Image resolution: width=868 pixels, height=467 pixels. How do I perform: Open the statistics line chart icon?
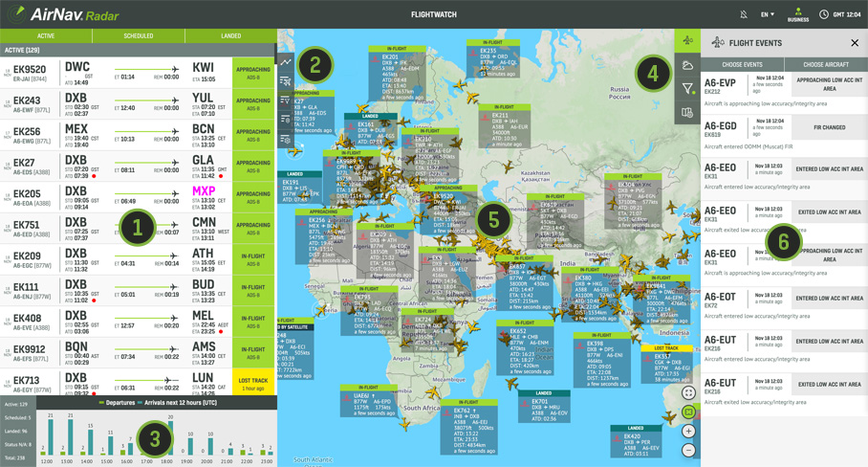(286, 62)
